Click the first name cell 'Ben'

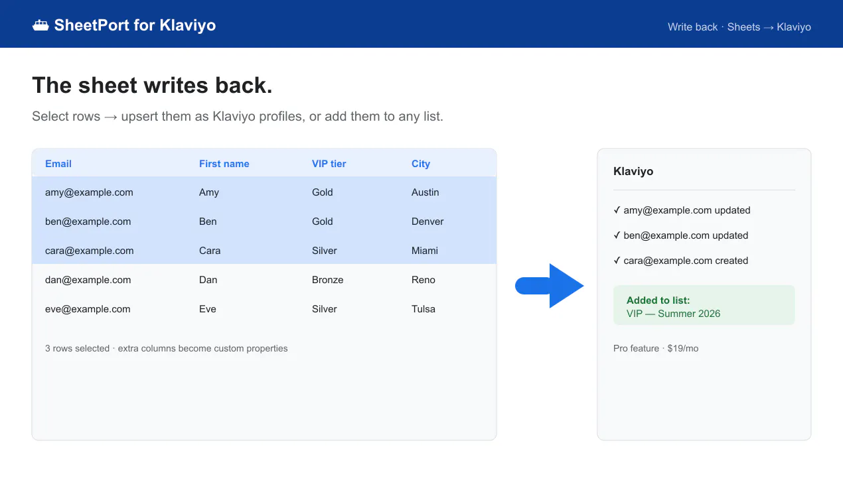208,221
